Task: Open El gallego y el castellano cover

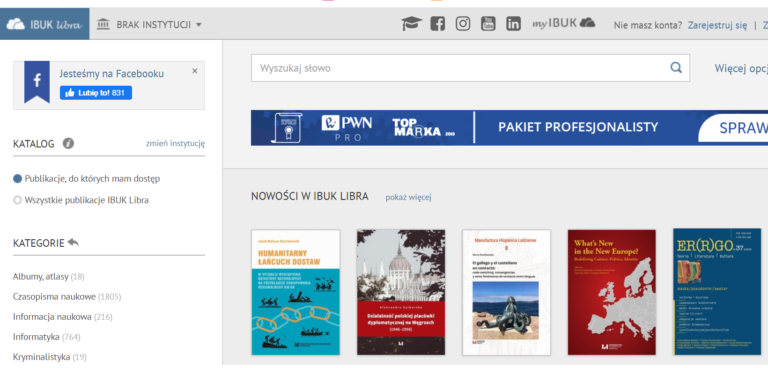Action: pos(506,293)
